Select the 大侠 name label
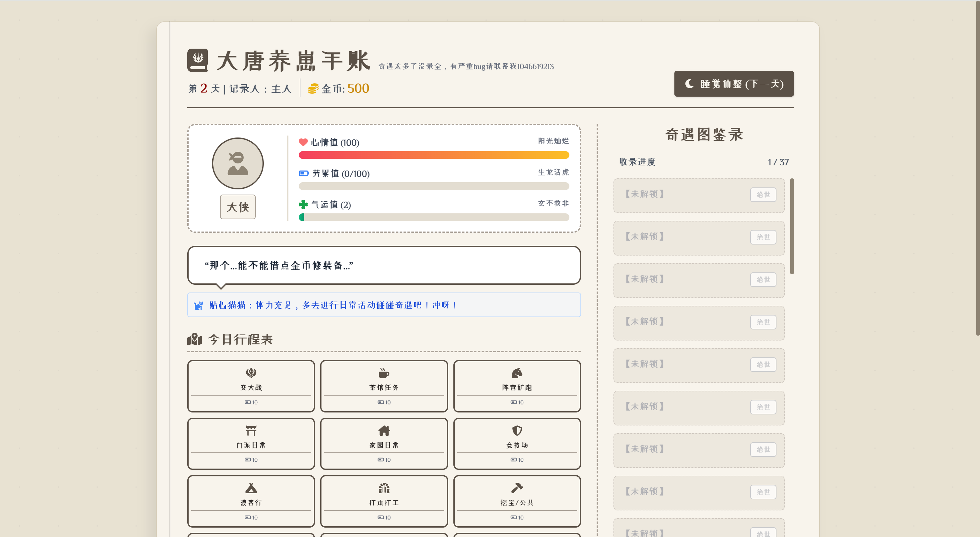This screenshot has height=537, width=980. click(238, 207)
